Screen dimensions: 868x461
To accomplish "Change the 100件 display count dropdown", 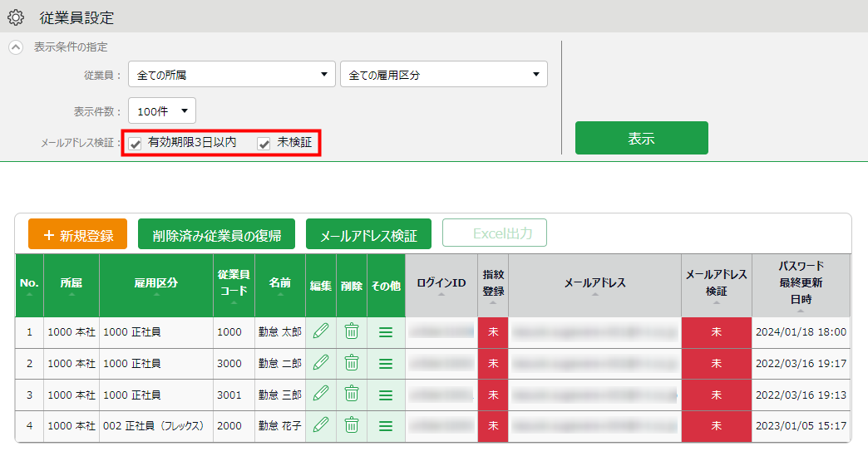I will (x=162, y=111).
